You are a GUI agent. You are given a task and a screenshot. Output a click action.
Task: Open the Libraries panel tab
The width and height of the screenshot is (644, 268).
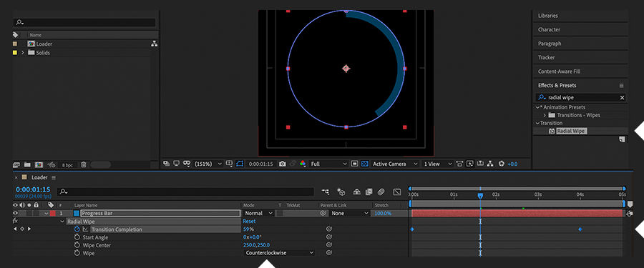pyautogui.click(x=548, y=16)
